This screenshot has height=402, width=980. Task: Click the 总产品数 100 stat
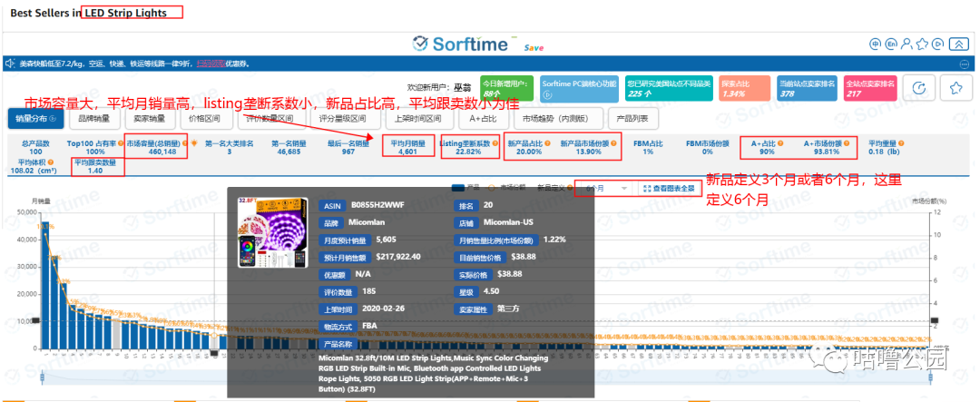point(35,147)
